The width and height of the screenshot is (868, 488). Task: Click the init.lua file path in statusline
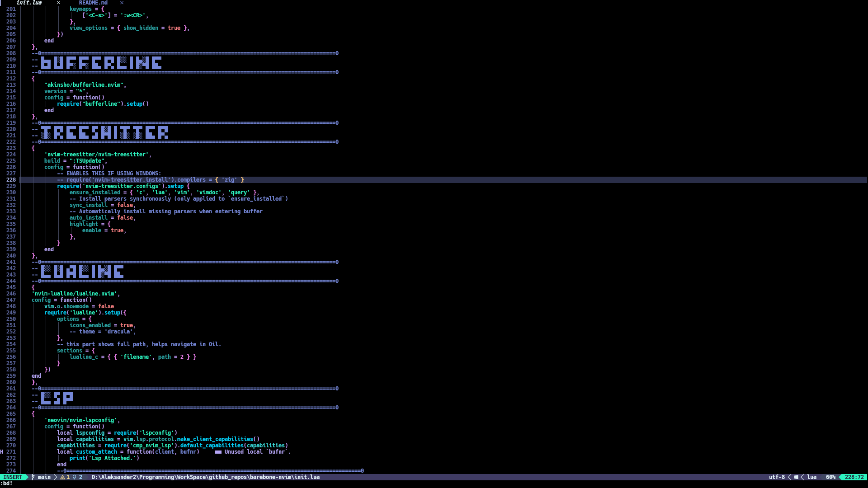[x=205, y=477]
